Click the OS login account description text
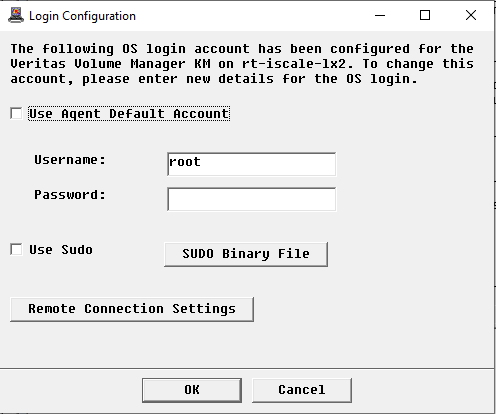496x414 pixels. point(242,64)
